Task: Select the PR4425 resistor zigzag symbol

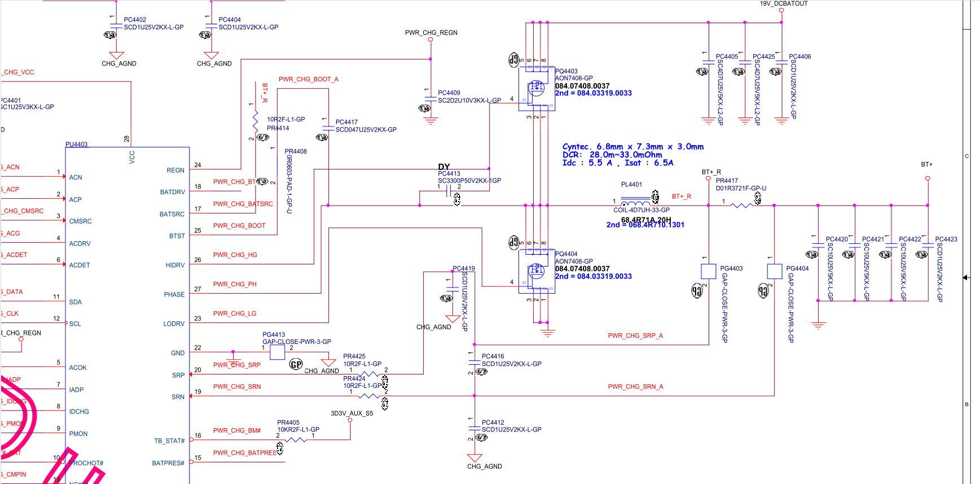Action: coord(369,374)
